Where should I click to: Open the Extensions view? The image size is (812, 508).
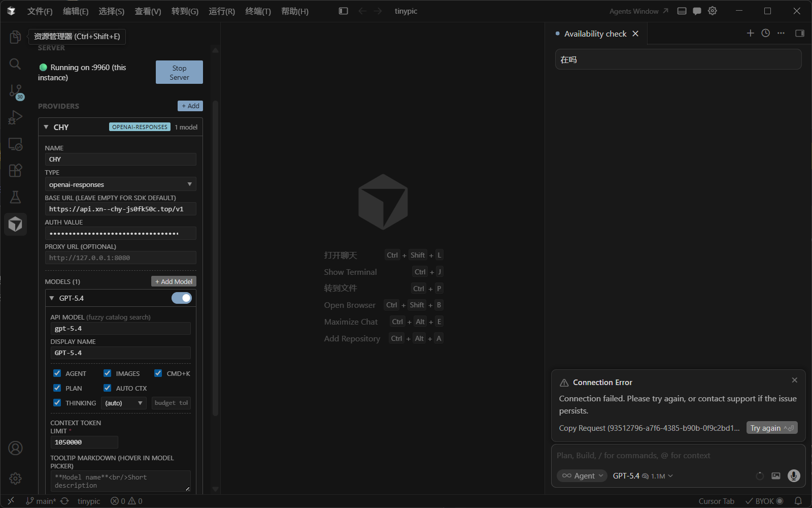(15, 171)
